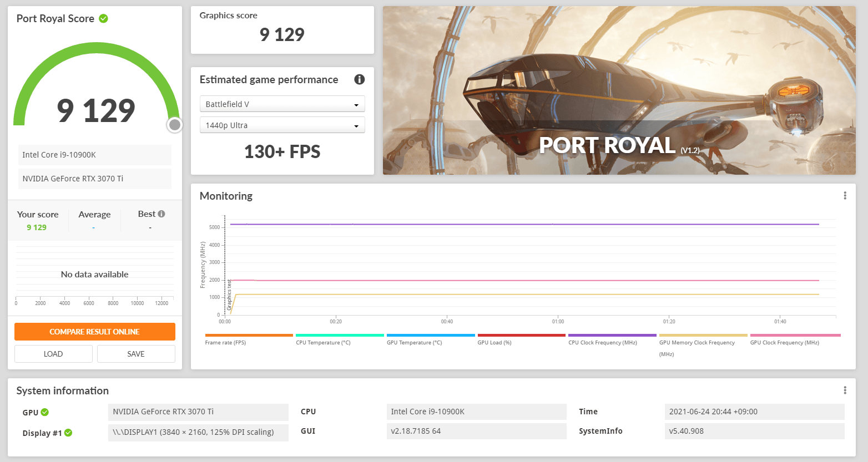The width and height of the screenshot is (868, 462).
Task: Click the Monitoring panel heading
Action: point(226,196)
